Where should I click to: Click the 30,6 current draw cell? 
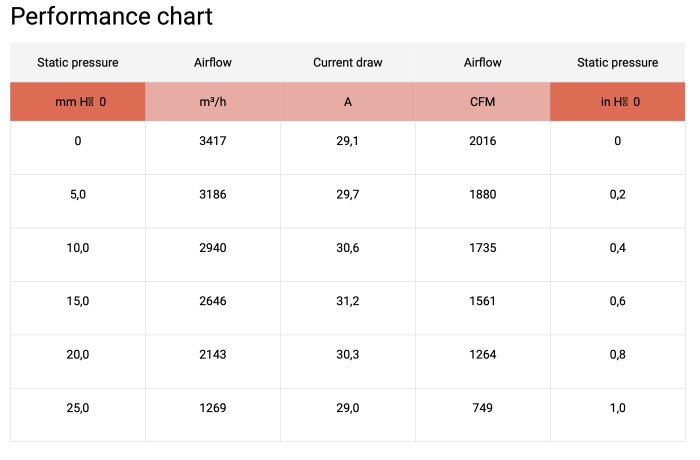[x=348, y=248]
